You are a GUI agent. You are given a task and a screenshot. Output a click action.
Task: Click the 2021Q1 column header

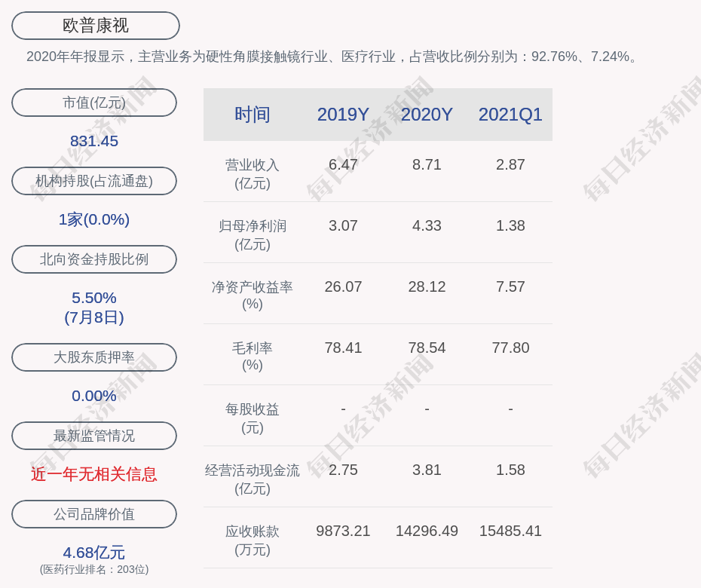(x=510, y=115)
